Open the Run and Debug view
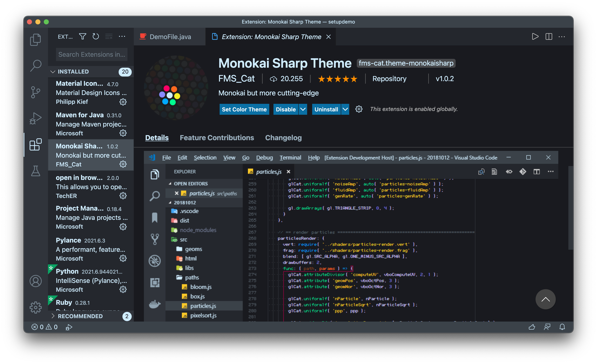 click(x=36, y=118)
